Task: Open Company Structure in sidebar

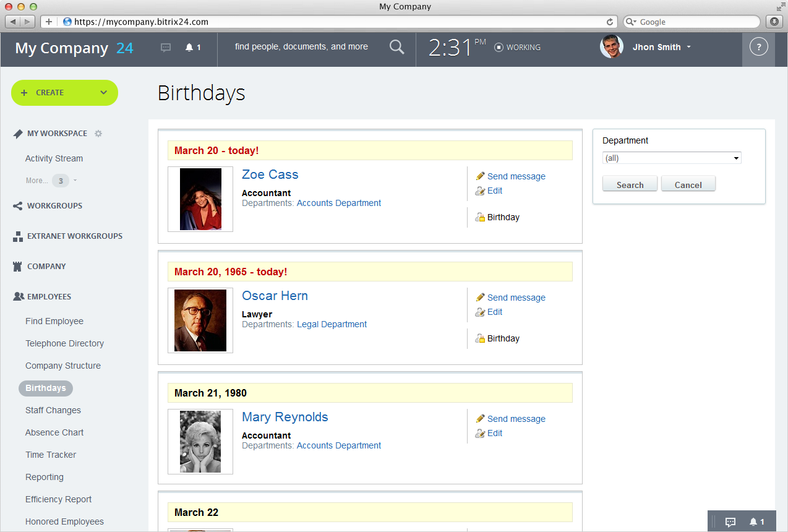Action: pyautogui.click(x=63, y=366)
